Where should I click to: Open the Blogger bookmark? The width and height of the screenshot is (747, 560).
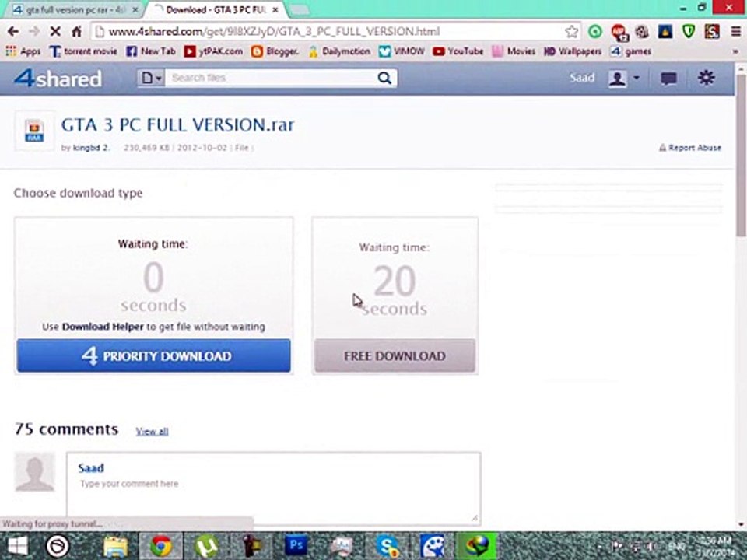275,51
